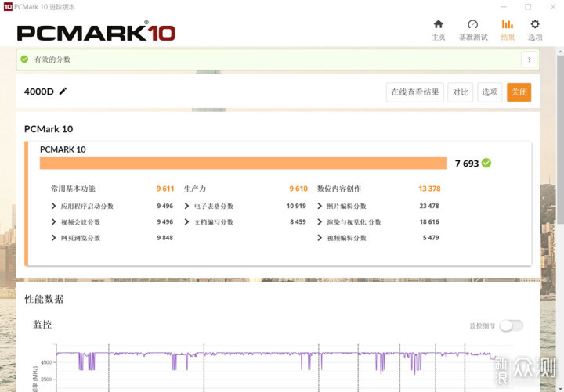Screen dimensions: 564x392
Task: Click the 渲染与视觉化 score value 18 616
Action: pyautogui.click(x=429, y=221)
